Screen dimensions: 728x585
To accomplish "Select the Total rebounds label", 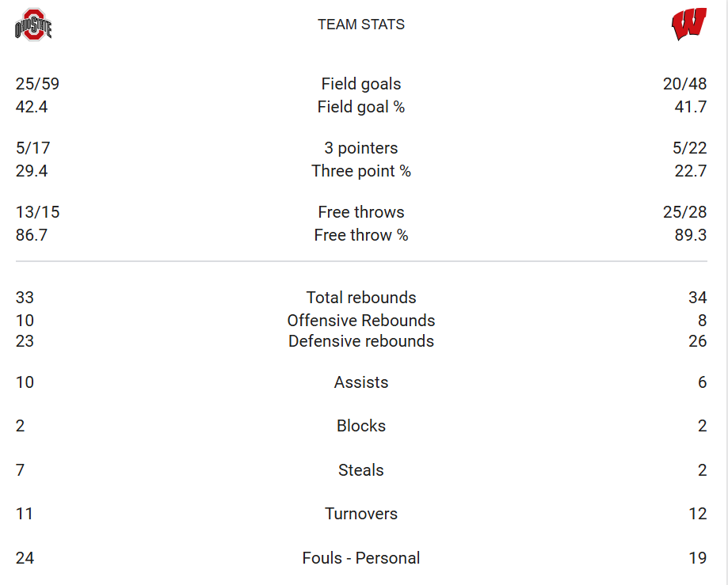I will coord(361,298).
